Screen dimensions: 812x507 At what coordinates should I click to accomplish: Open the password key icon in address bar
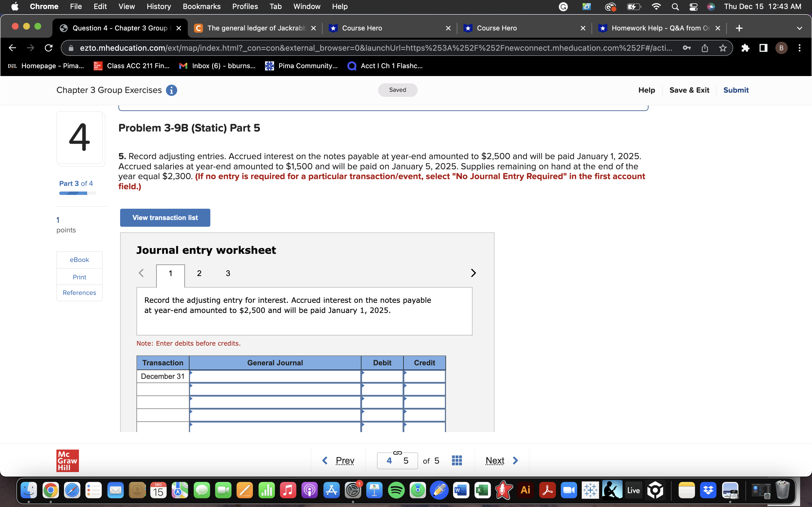687,48
